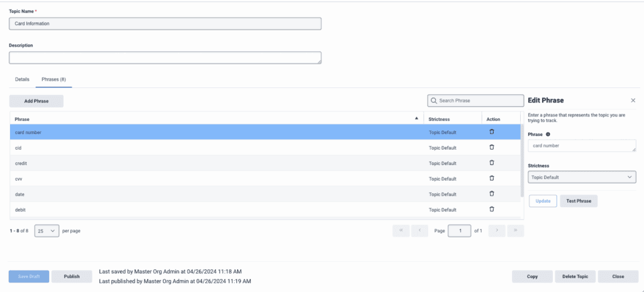
Task: Close the Edit Phrase panel
Action: pos(633,100)
